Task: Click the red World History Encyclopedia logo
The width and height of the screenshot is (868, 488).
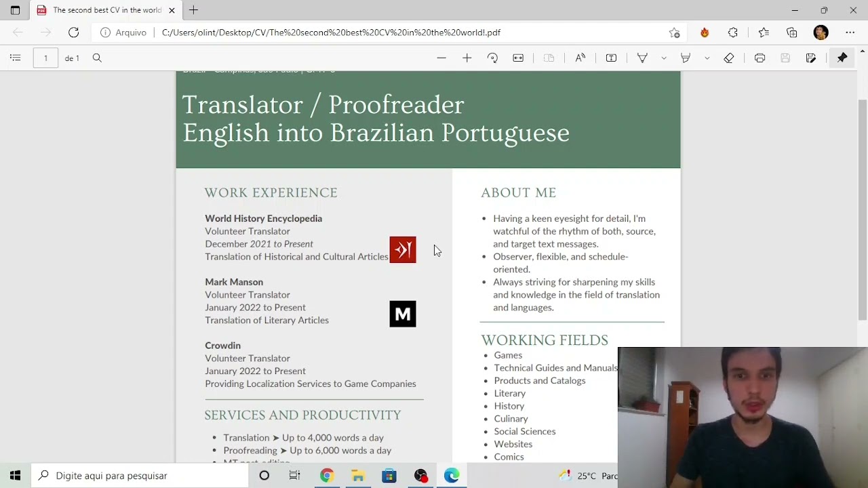Action: tap(403, 250)
